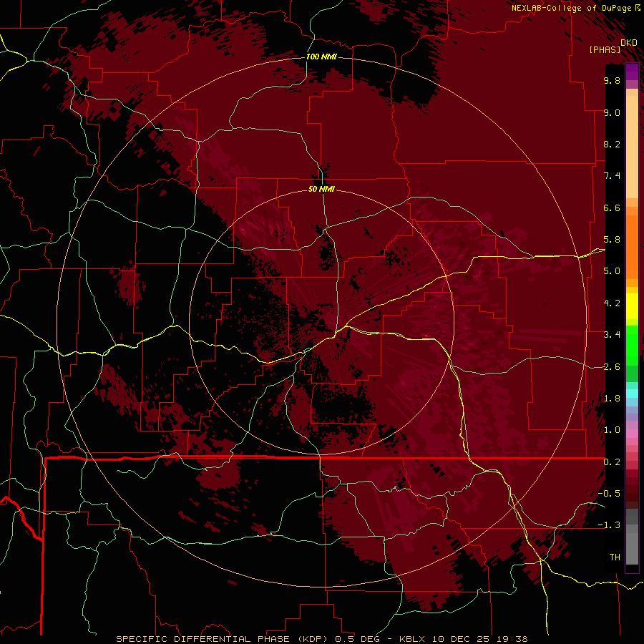644x644 pixels.
Task: Click the 9.0 scale value
Action: [612, 112]
